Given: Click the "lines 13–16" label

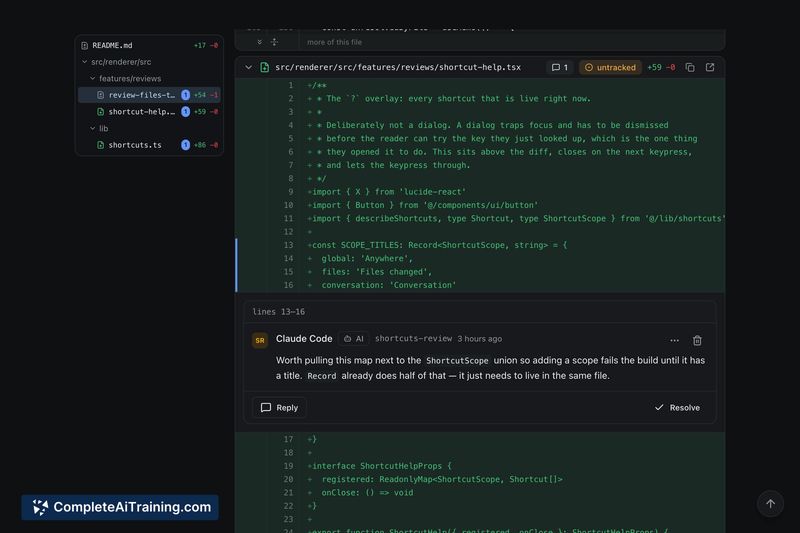Looking at the screenshot, I should [279, 312].
